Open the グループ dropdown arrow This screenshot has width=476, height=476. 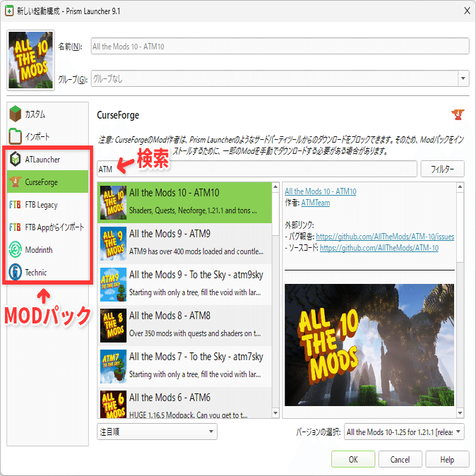[463, 78]
